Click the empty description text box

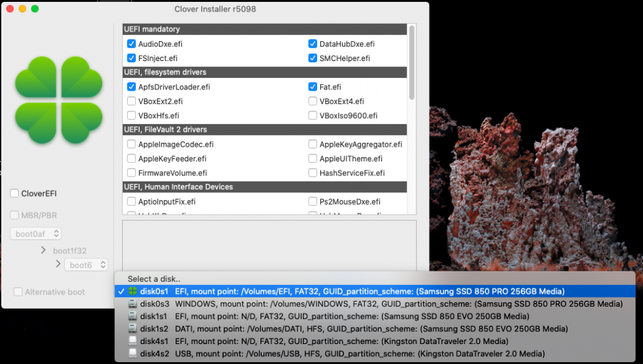pos(269,246)
